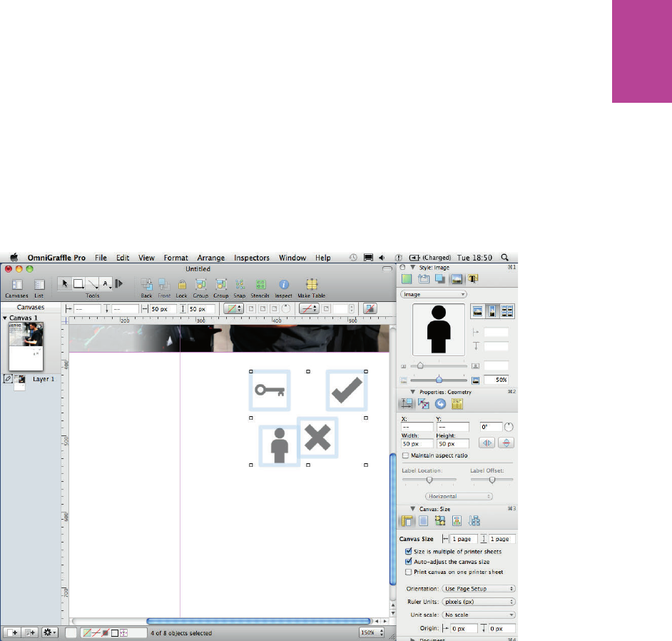
Task: Select the Shape rectangle tool
Action: [78, 284]
